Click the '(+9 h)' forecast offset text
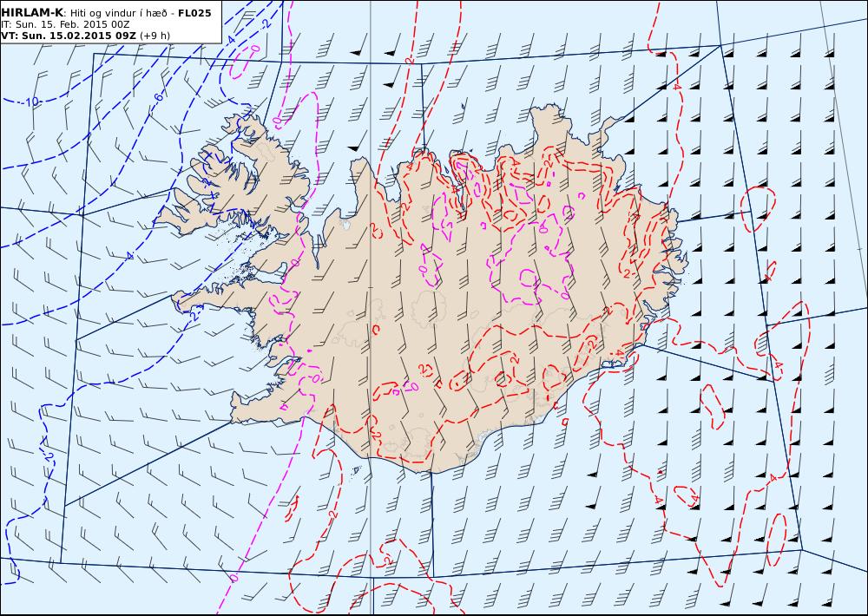 [155, 36]
